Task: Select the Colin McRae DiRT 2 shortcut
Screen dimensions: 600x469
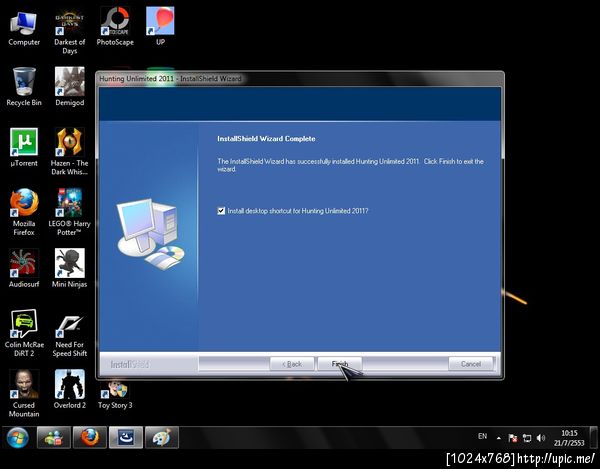Action: click(x=24, y=334)
